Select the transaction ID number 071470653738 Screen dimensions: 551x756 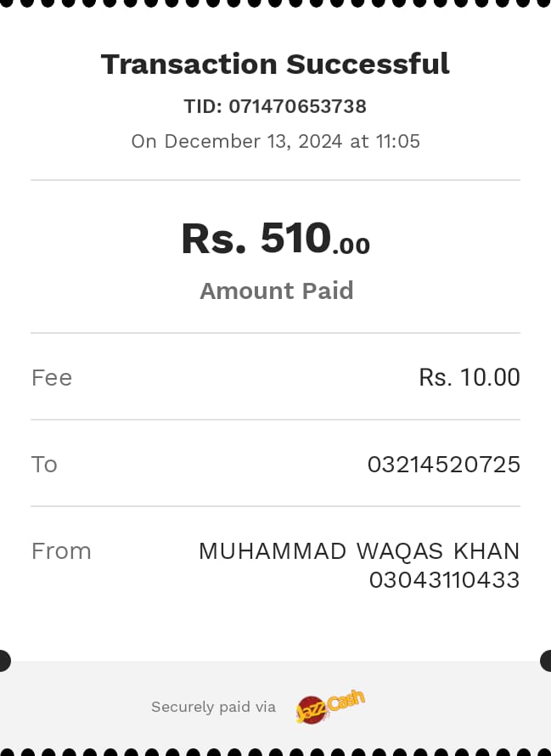(297, 107)
